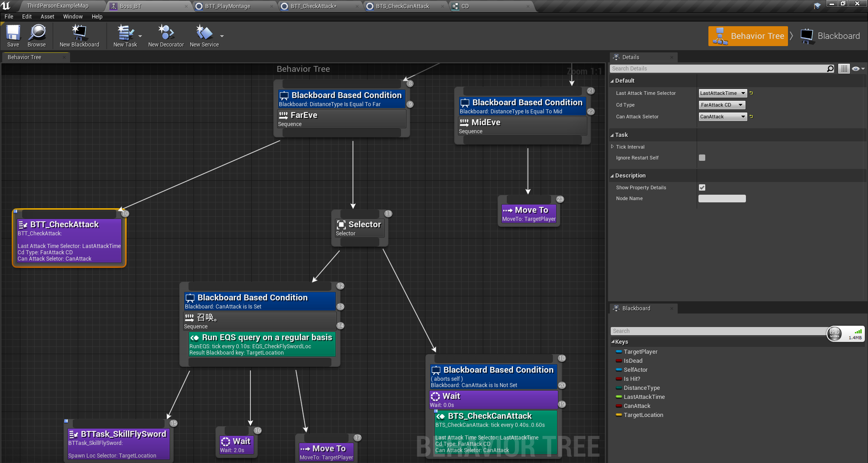This screenshot has height=463, width=868.
Task: Click the Node Name input field
Action: tap(722, 198)
